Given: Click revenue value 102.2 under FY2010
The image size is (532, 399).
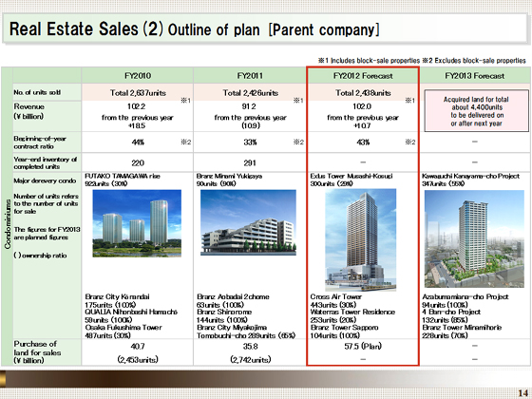Looking at the screenshot, I should pyautogui.click(x=136, y=106).
